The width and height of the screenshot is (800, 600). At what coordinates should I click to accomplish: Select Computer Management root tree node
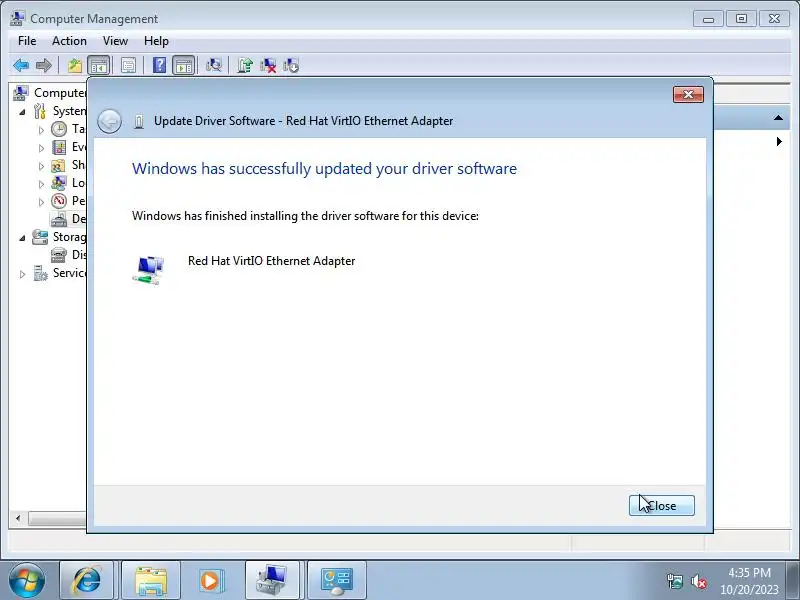coord(50,93)
